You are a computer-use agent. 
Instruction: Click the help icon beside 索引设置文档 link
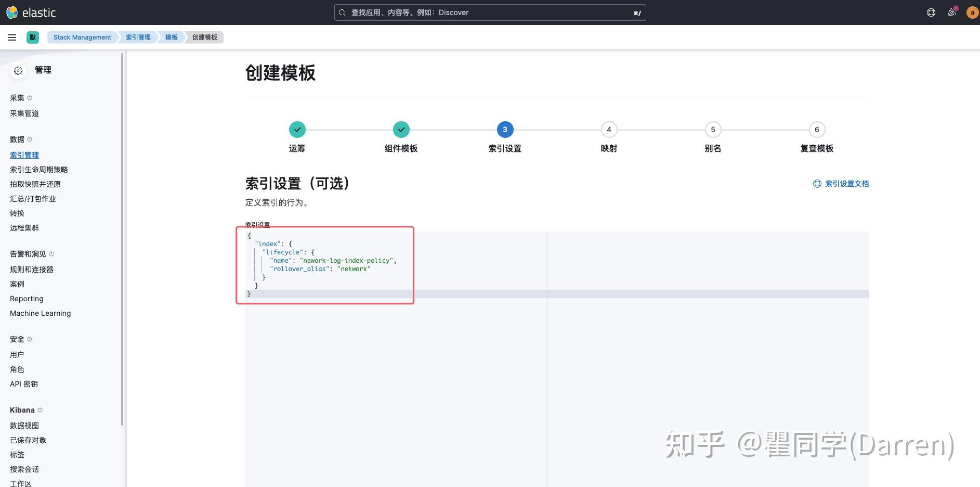pyautogui.click(x=817, y=184)
